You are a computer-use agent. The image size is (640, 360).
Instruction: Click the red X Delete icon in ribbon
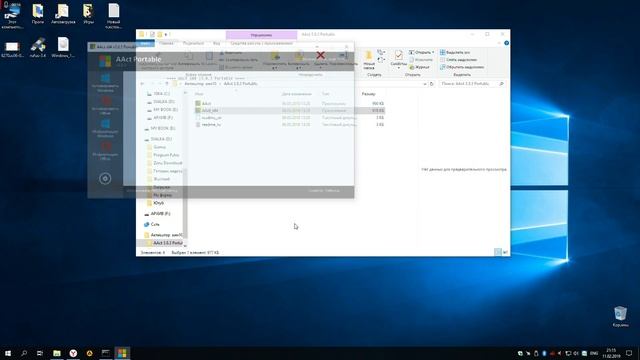(x=321, y=55)
